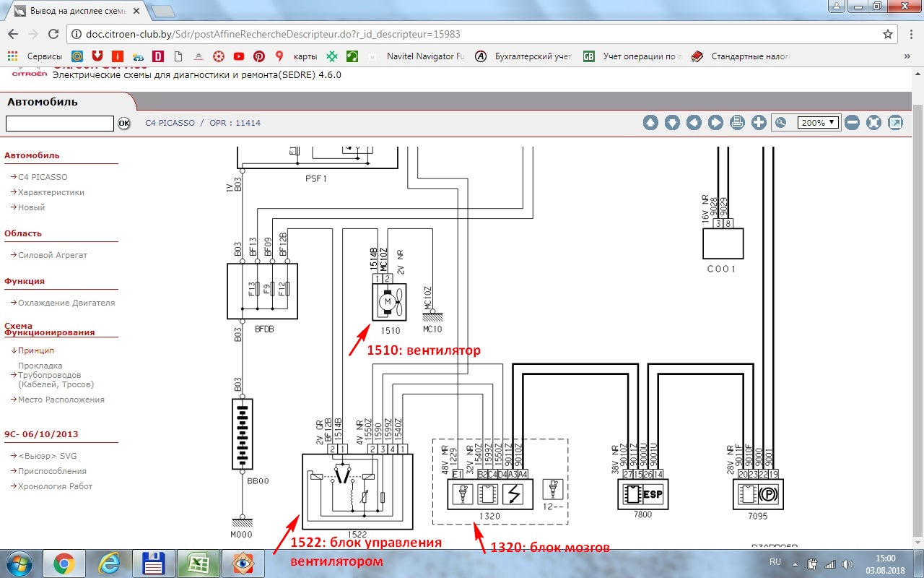
Task: Open the Pinterest bookmark icon
Action: (258, 56)
